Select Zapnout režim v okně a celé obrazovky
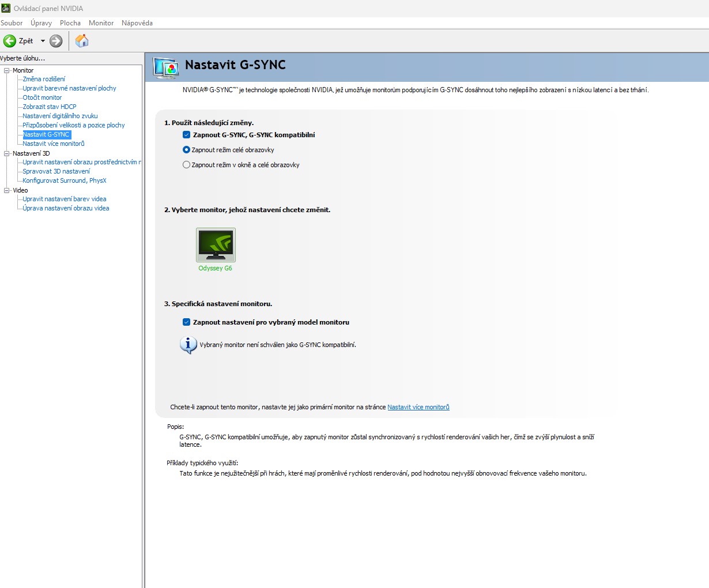709x588 pixels. (186, 165)
